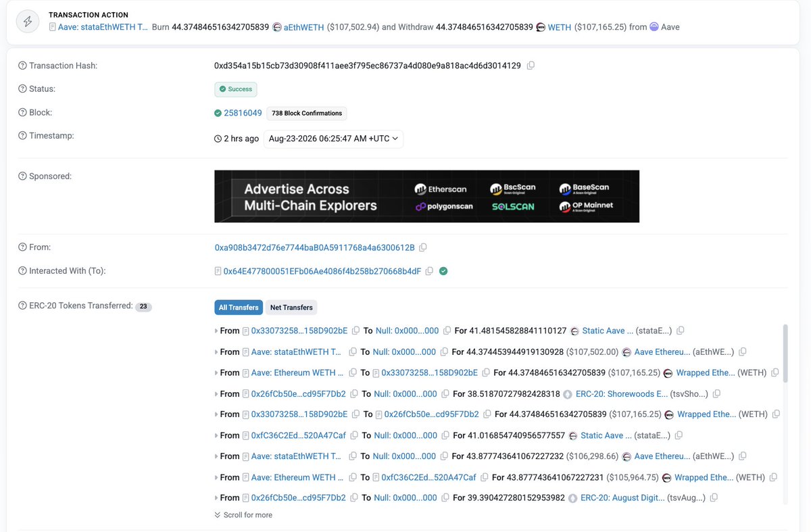
Task: Expand the 41.481545828841110127 transfer row
Action: pyautogui.click(x=216, y=331)
